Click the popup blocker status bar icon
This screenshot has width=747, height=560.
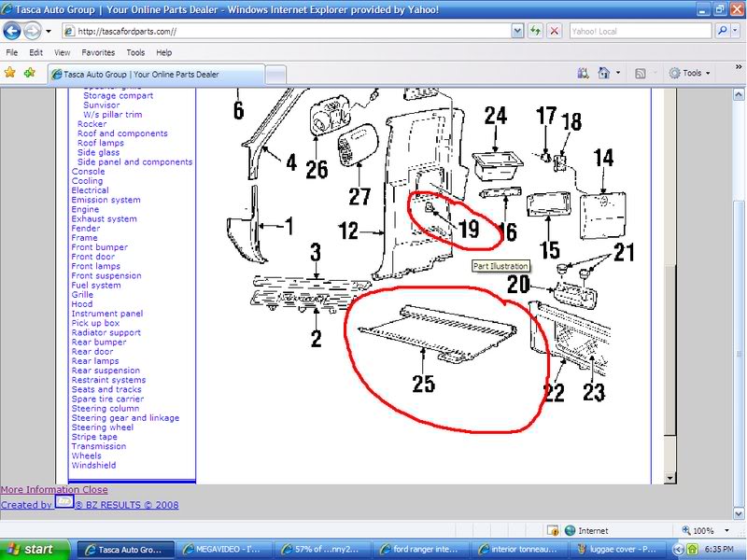(553, 530)
